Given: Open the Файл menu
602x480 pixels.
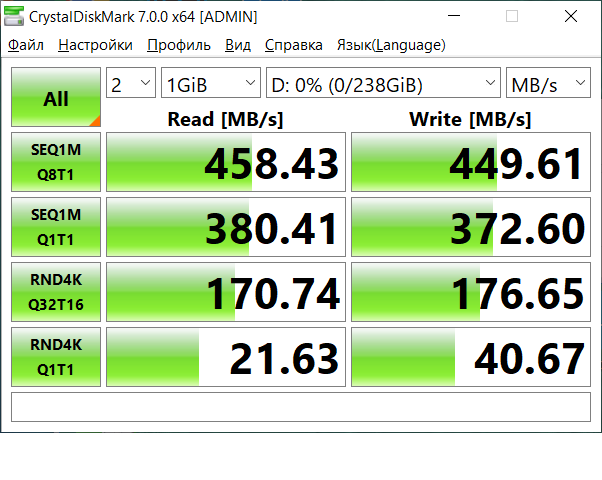Looking at the screenshot, I should pyautogui.click(x=26, y=45).
